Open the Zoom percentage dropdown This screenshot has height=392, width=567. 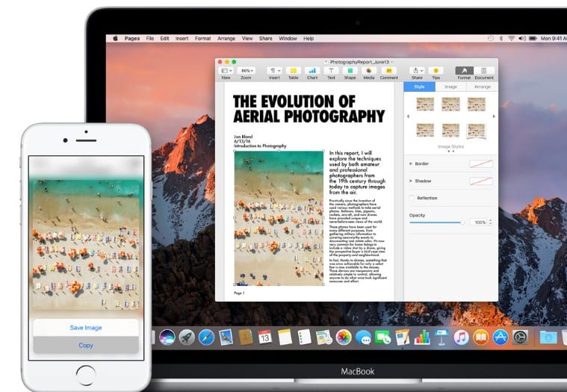pos(247,70)
